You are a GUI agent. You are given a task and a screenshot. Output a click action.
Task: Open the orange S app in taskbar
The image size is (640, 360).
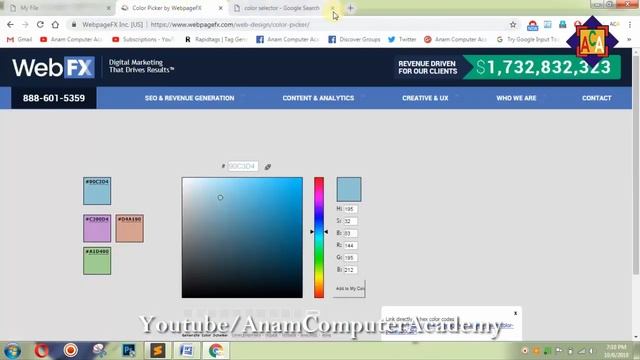click(x=158, y=351)
